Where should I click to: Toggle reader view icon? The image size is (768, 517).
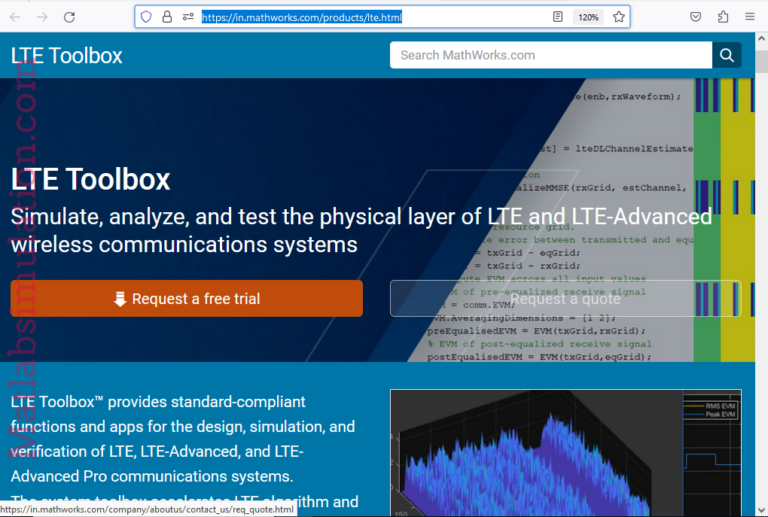(557, 17)
